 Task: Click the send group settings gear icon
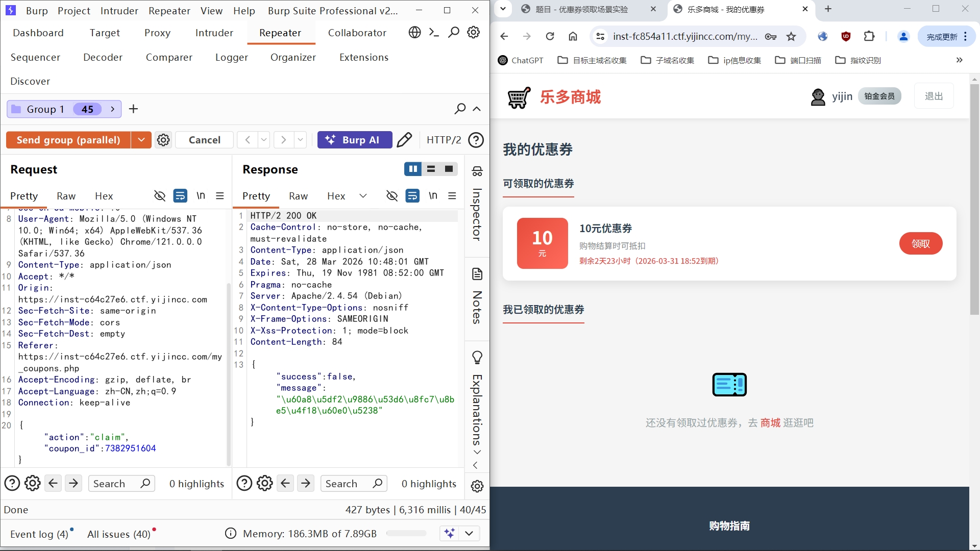163,140
